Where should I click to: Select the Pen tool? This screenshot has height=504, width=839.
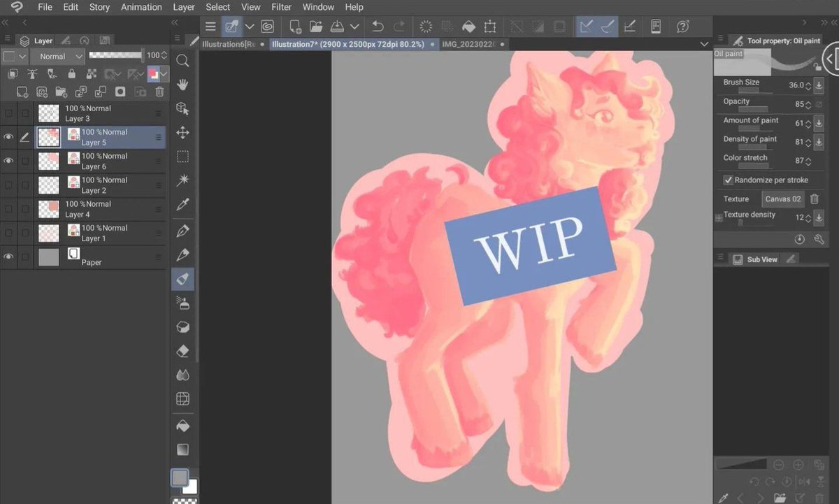point(182,230)
